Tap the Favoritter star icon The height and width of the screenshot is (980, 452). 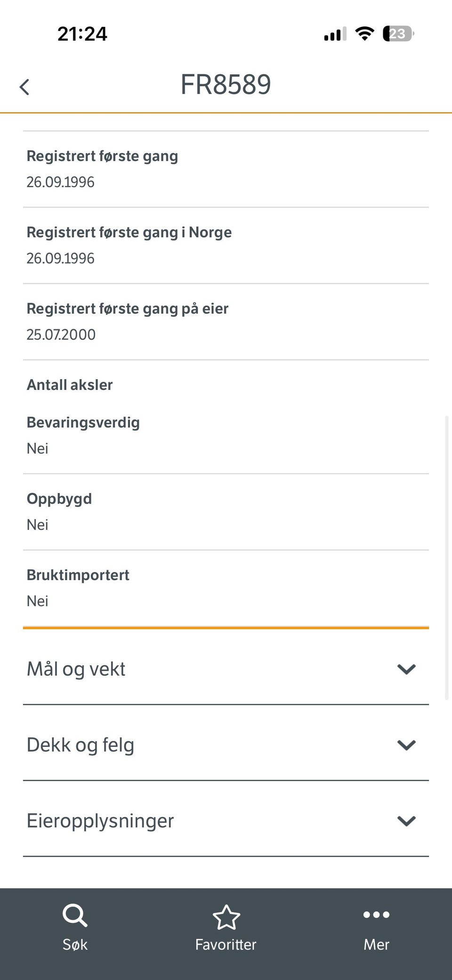(x=226, y=916)
